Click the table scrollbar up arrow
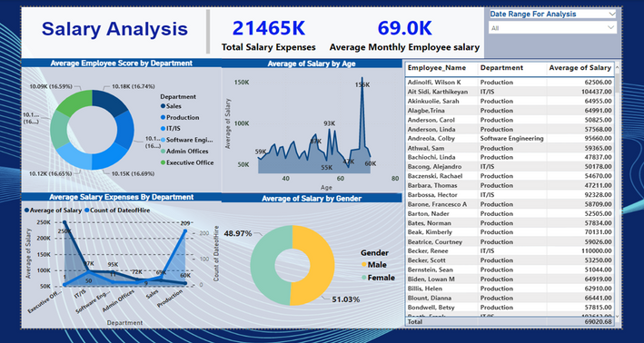This screenshot has height=343, width=644. (x=618, y=68)
